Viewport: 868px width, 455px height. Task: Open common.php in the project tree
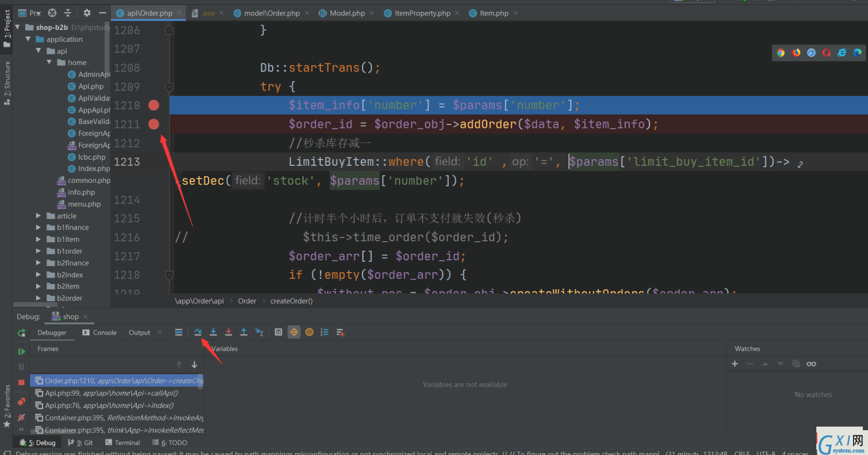89,180
